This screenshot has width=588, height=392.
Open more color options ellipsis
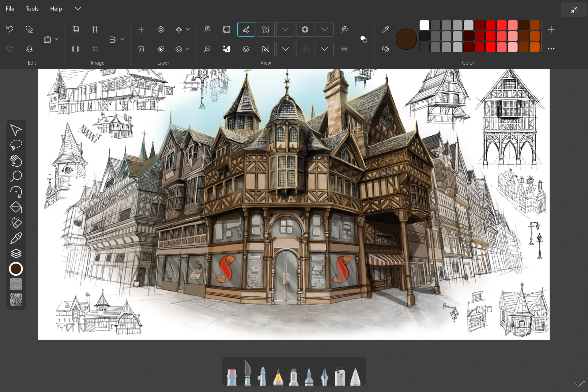(551, 49)
